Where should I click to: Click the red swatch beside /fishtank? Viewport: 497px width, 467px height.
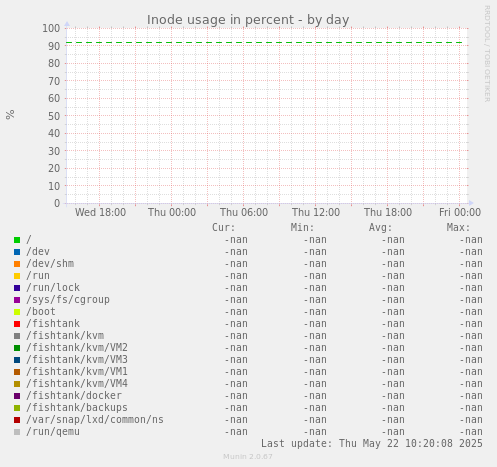coord(17,324)
